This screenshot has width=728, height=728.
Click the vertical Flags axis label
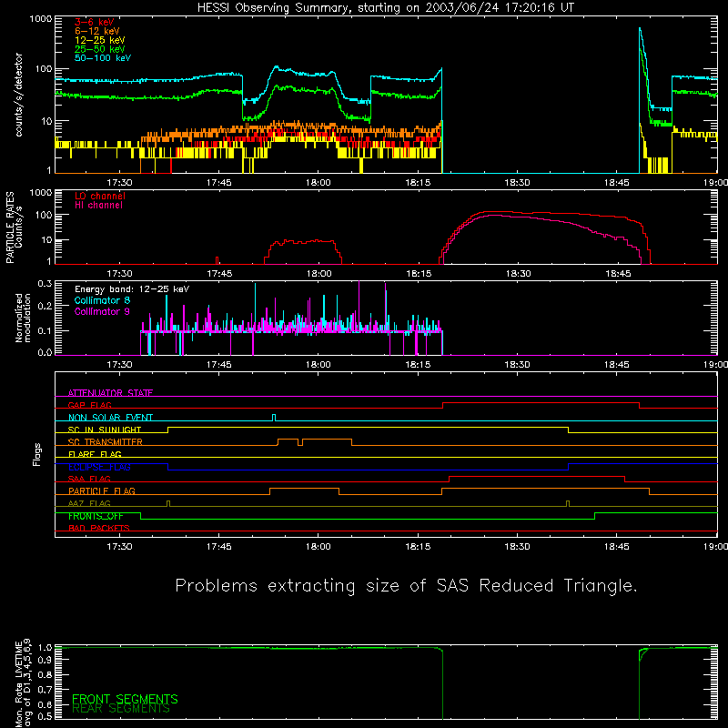click(x=37, y=454)
